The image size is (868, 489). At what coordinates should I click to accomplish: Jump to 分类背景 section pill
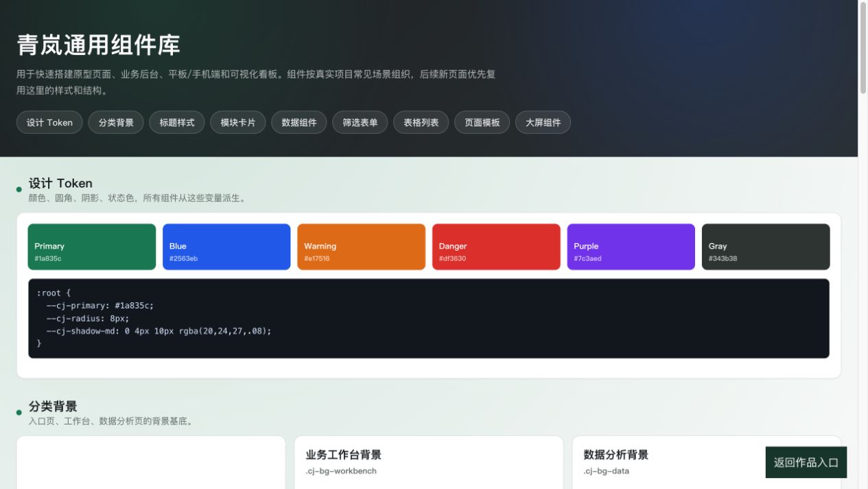click(x=116, y=122)
